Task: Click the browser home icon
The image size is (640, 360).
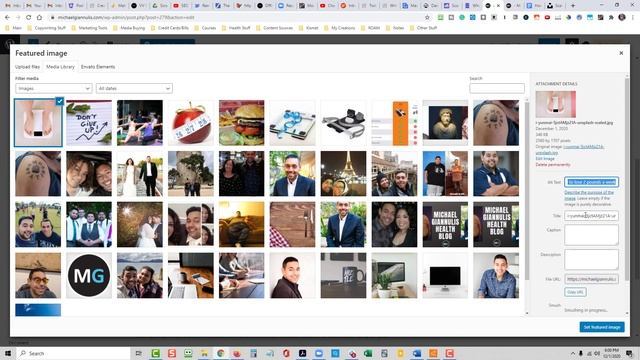Action: pos(39,18)
